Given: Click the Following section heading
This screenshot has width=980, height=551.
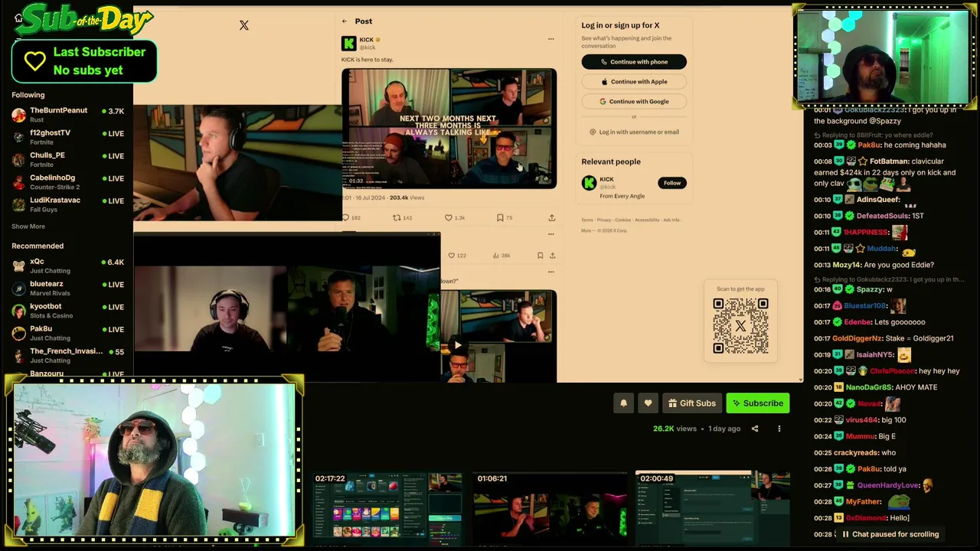Looking at the screenshot, I should coord(28,95).
